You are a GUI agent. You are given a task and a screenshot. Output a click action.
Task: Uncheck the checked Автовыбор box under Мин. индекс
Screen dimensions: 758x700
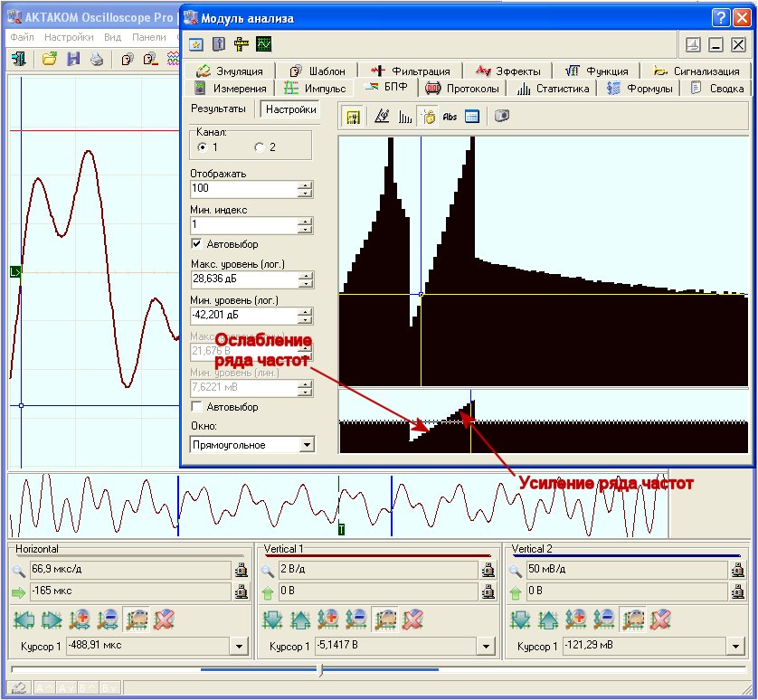[196, 244]
